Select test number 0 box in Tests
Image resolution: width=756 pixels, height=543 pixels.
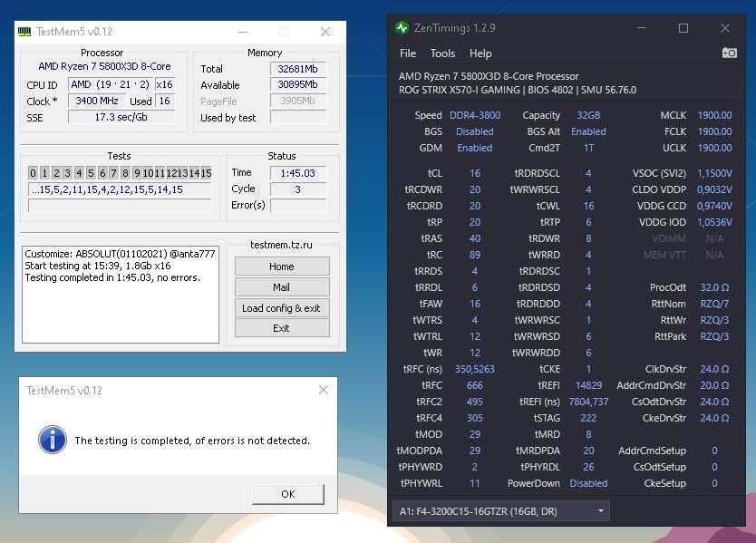click(x=33, y=172)
